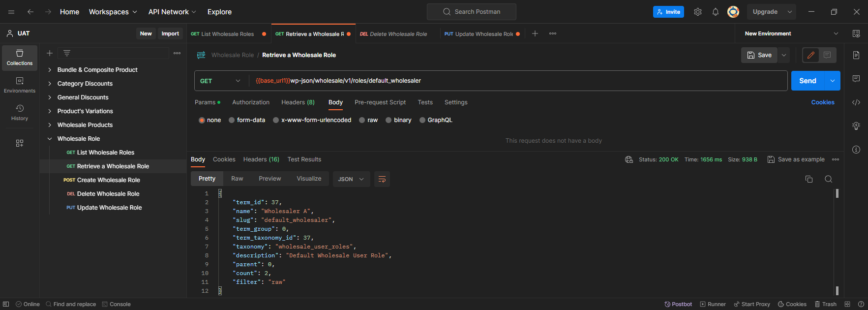
Task: Expand the Category Discounts folder
Action: [50, 84]
